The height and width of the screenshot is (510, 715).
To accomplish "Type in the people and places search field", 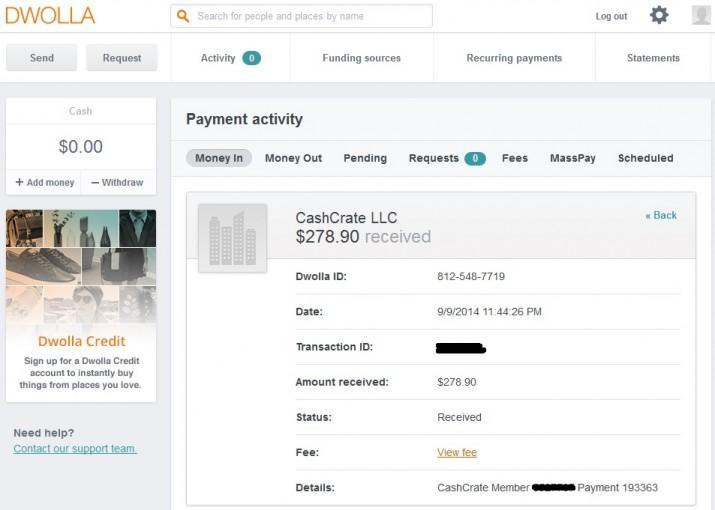I will (x=310, y=16).
